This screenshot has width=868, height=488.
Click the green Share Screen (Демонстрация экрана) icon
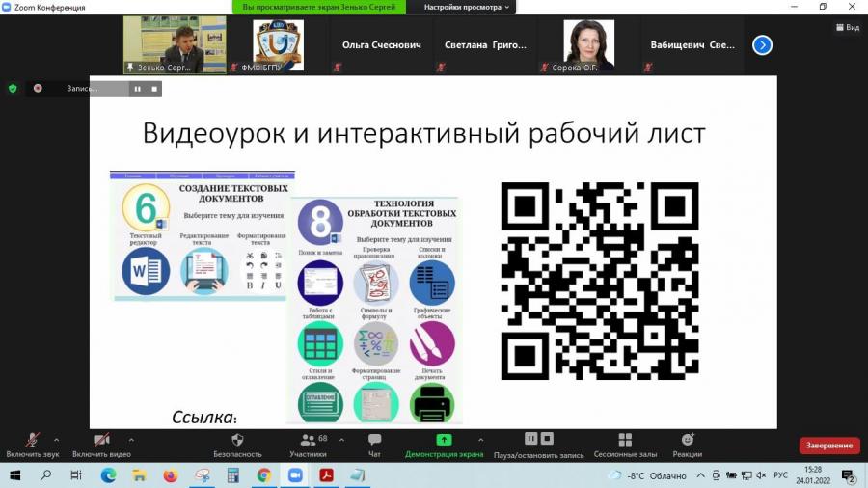click(444, 440)
